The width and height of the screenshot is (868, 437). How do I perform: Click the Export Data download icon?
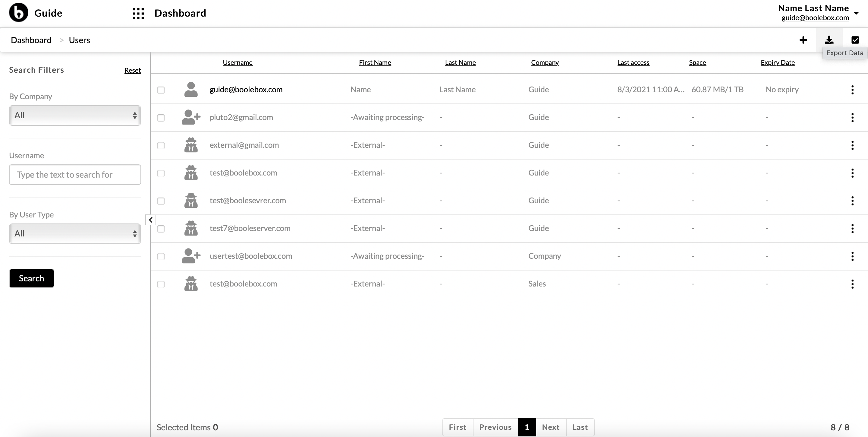tap(829, 40)
